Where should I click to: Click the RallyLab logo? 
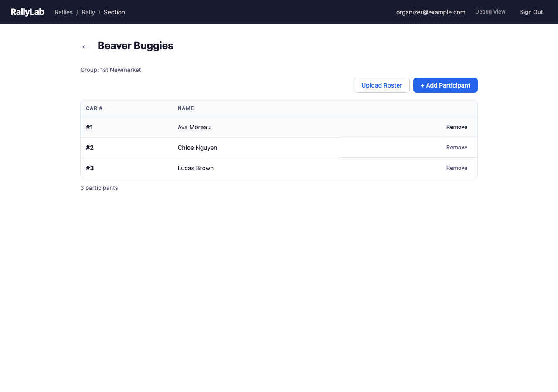[27, 12]
